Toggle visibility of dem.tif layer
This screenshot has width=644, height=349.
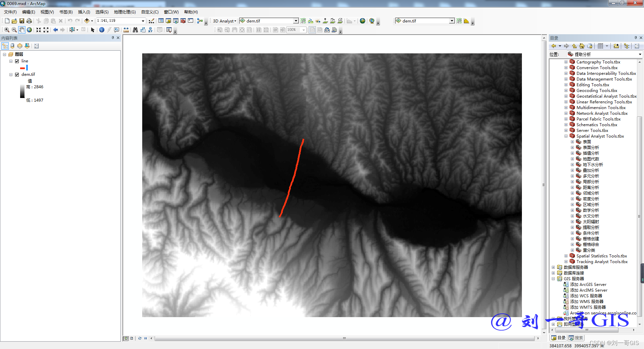point(17,74)
